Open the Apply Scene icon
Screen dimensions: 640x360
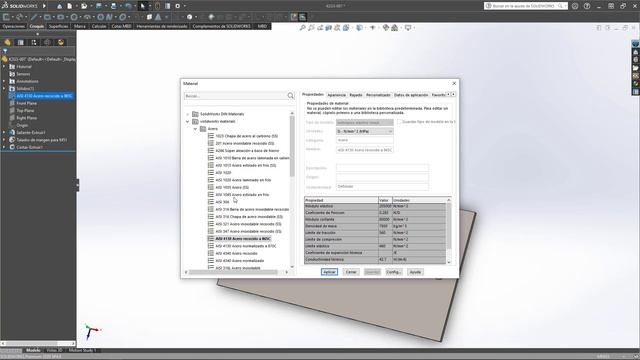click(395, 28)
